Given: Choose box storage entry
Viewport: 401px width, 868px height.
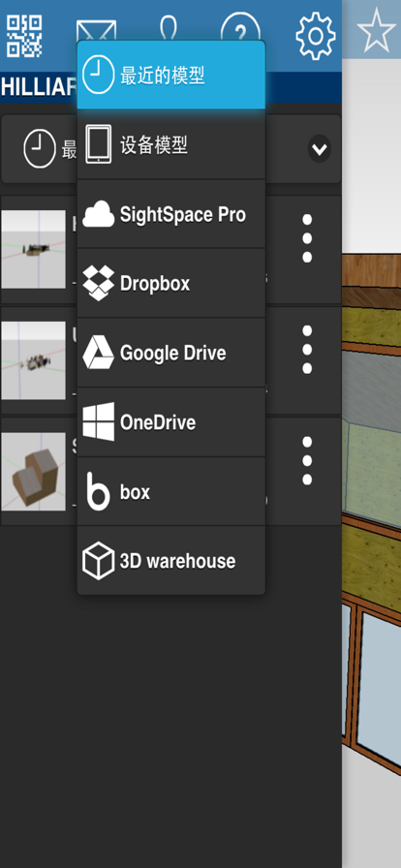Looking at the screenshot, I should pos(171,491).
